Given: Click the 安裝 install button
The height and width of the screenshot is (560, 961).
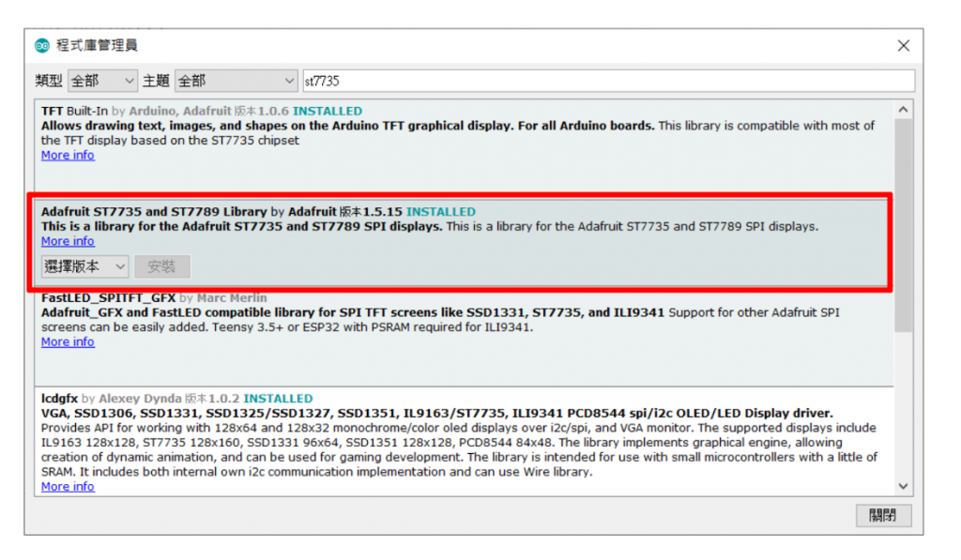Looking at the screenshot, I should click(161, 266).
